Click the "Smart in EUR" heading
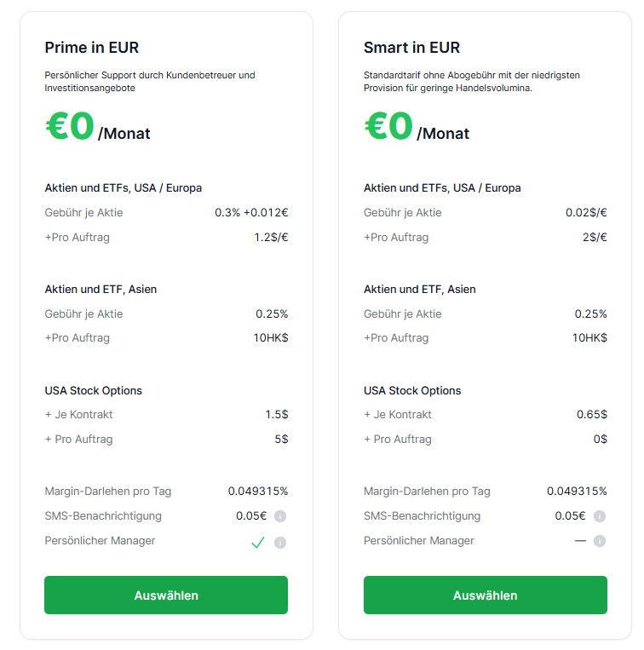The width and height of the screenshot is (644, 650). (411, 48)
